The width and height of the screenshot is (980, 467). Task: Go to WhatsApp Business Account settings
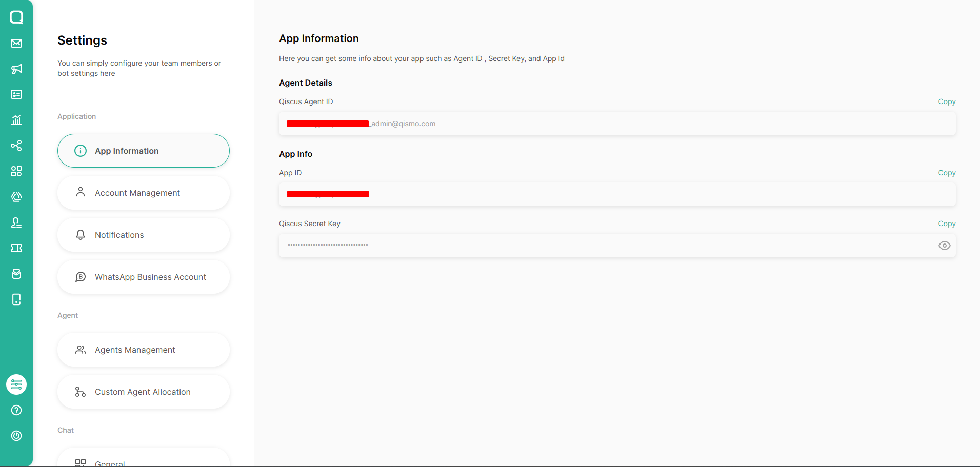click(x=144, y=277)
